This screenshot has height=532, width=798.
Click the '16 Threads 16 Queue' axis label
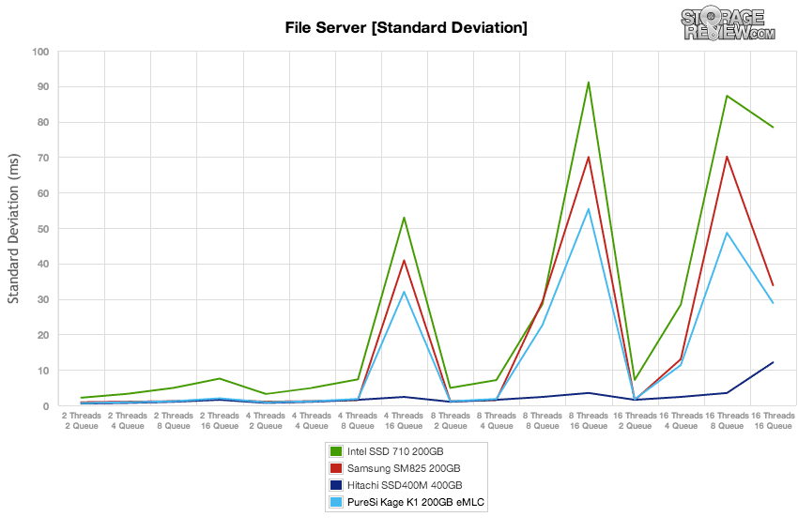773,420
